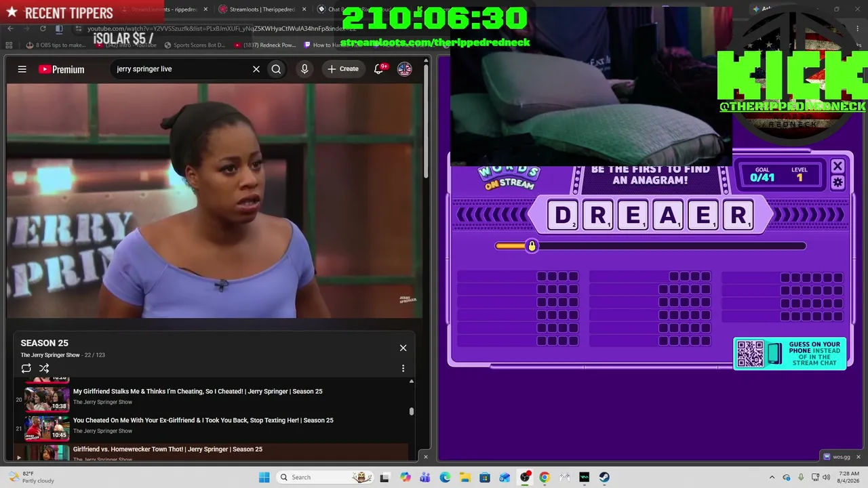
Task: Click the browser Back arrow
Action: tap(10, 28)
